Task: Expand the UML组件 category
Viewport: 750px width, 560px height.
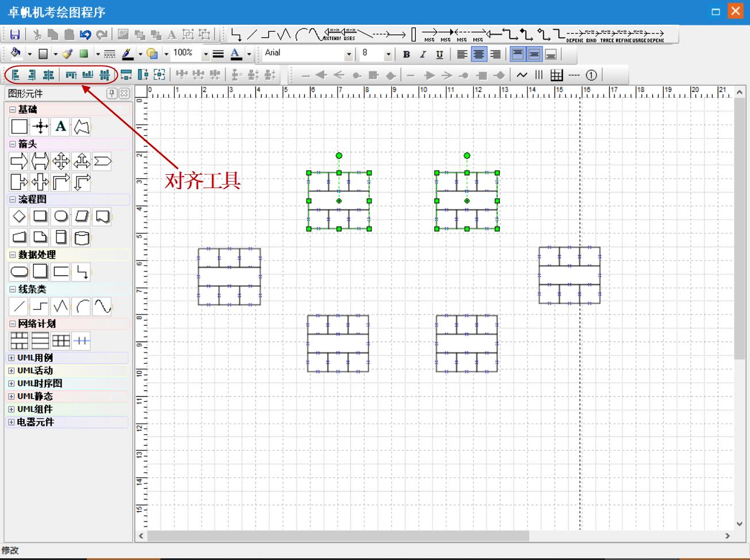Action: point(11,409)
